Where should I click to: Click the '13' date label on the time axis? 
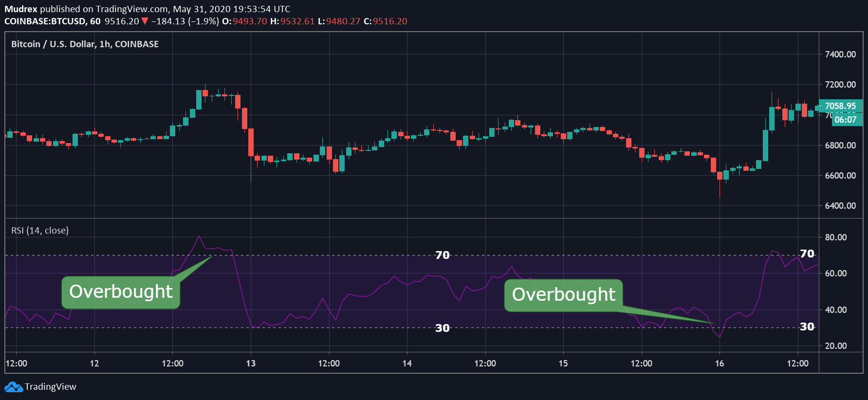tap(251, 364)
